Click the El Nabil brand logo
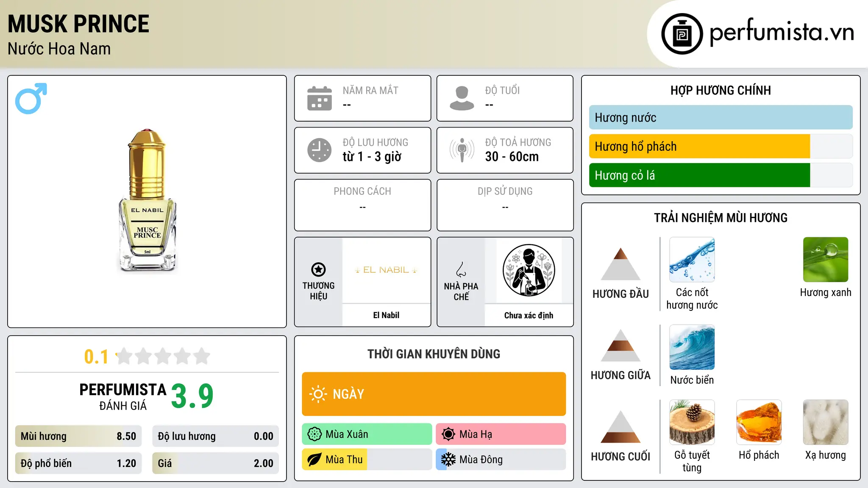Viewport: 868px width, 488px height. click(x=386, y=270)
